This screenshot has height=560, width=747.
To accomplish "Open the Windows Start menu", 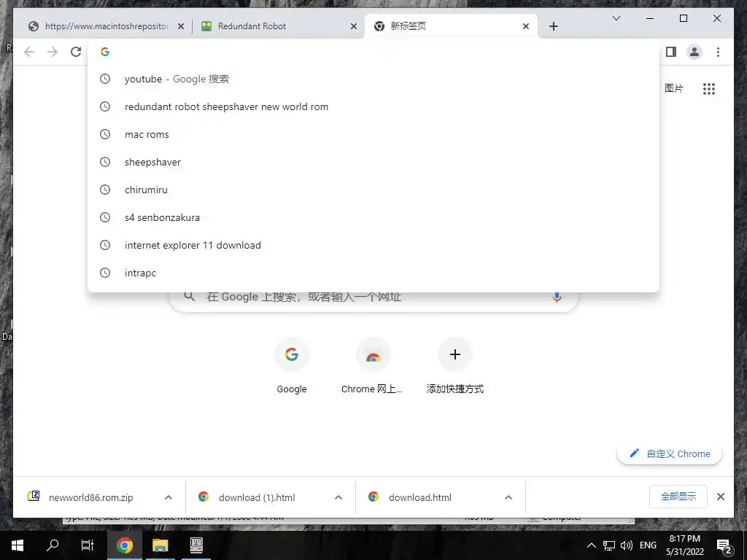I will pos(18,545).
